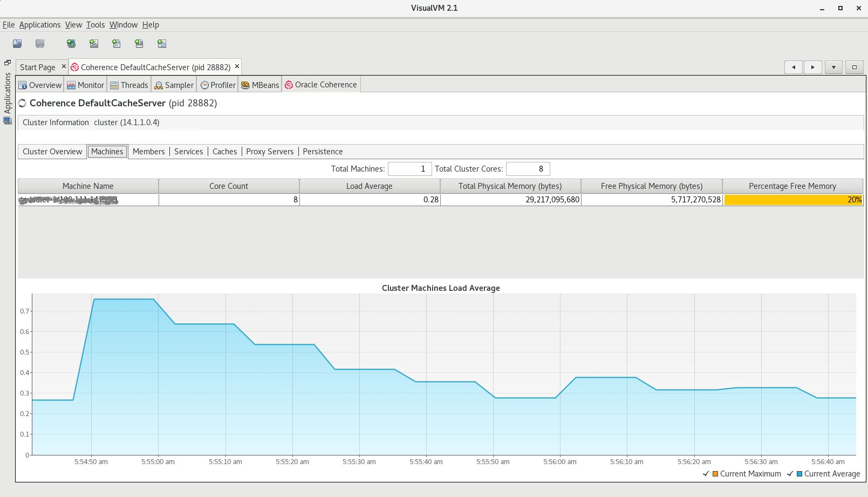This screenshot has width=868, height=497.
Task: Open the Monitor tab
Action: 86,85
